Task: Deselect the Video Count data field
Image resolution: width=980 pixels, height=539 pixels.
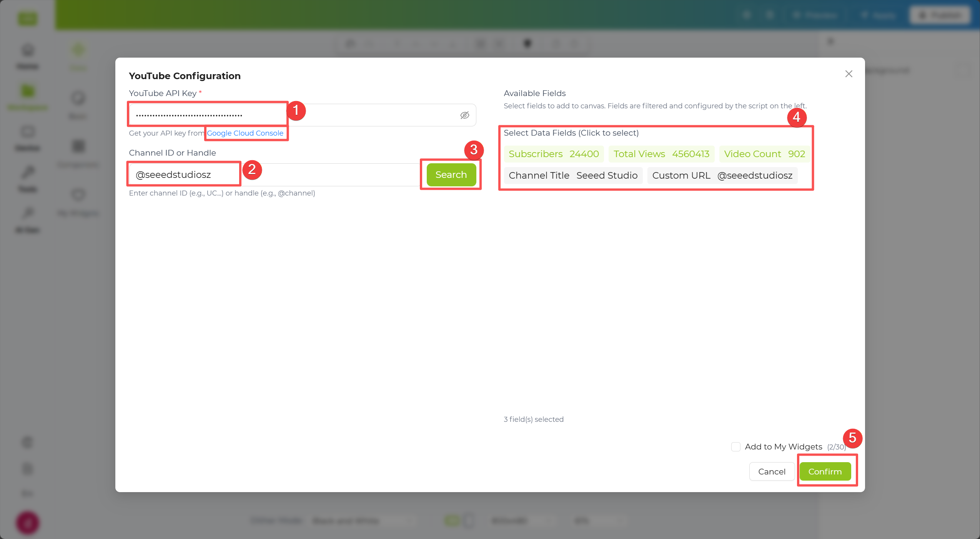Action: [764, 154]
